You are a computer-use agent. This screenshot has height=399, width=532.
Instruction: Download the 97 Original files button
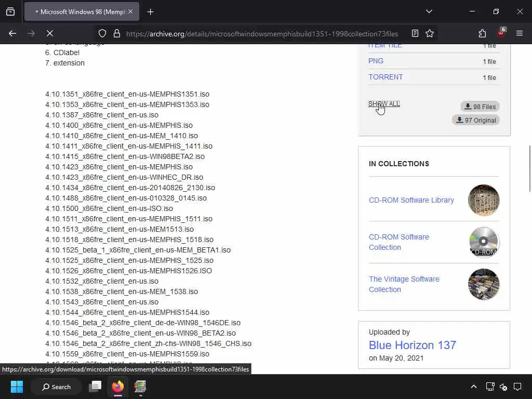coord(476,120)
